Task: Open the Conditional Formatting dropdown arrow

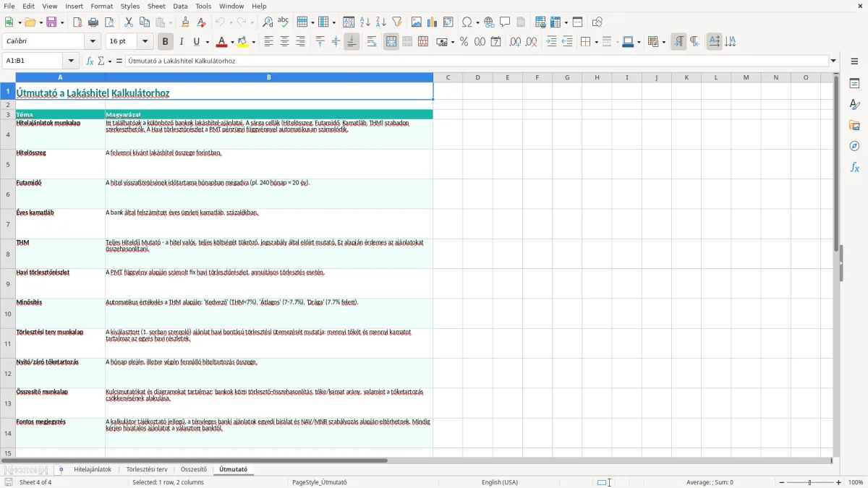Action: pyautogui.click(x=663, y=42)
